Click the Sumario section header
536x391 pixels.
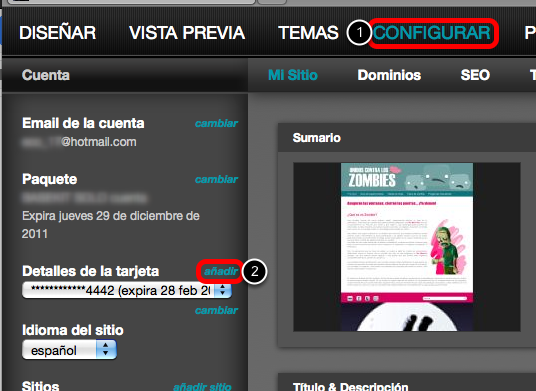[x=407, y=138]
